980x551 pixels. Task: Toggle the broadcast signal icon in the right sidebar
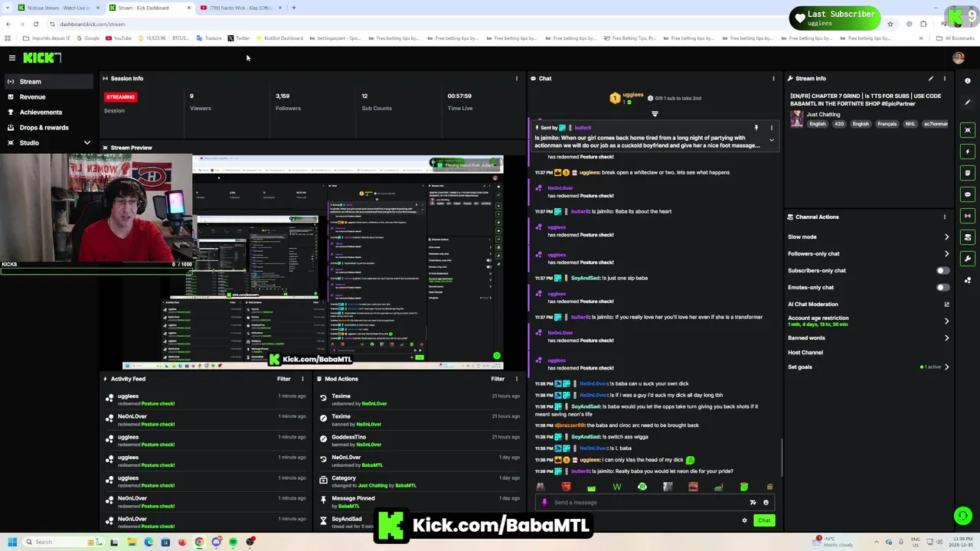[x=968, y=216]
